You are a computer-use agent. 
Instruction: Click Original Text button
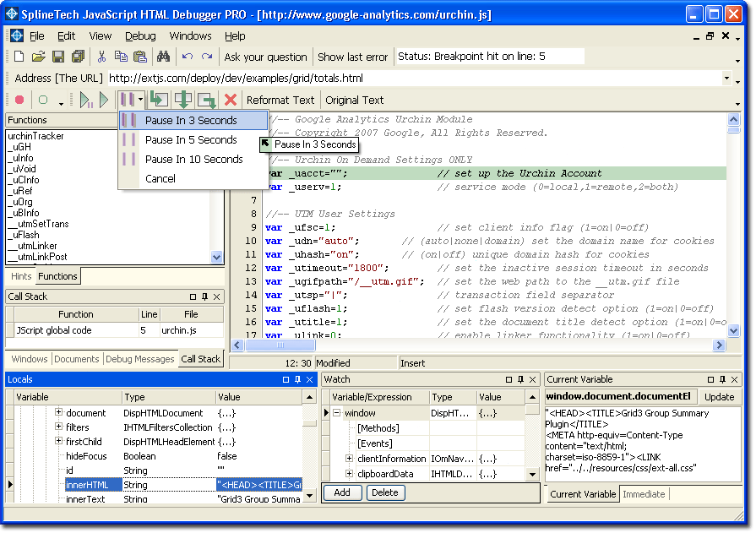pyautogui.click(x=355, y=101)
